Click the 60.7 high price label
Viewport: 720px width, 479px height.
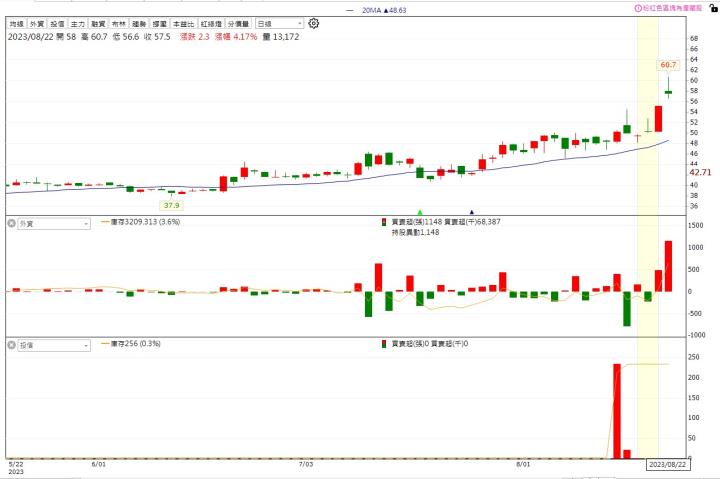coord(668,65)
